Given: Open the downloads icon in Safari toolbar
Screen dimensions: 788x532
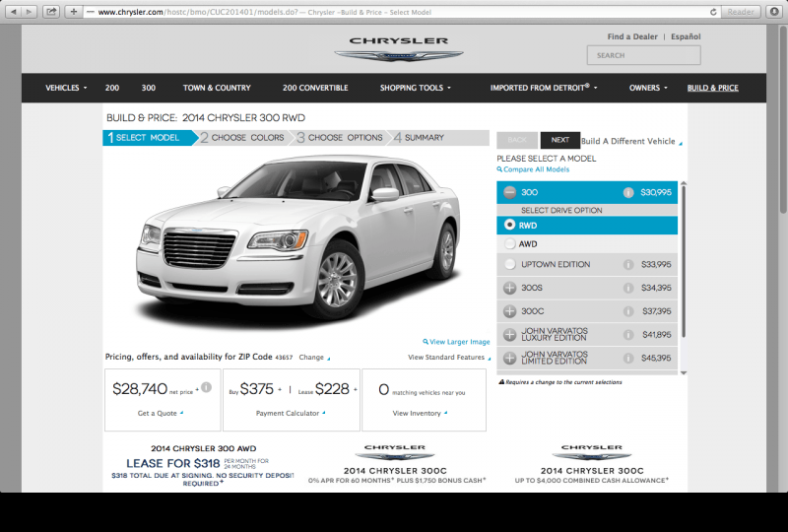Looking at the screenshot, I should coord(775,12).
